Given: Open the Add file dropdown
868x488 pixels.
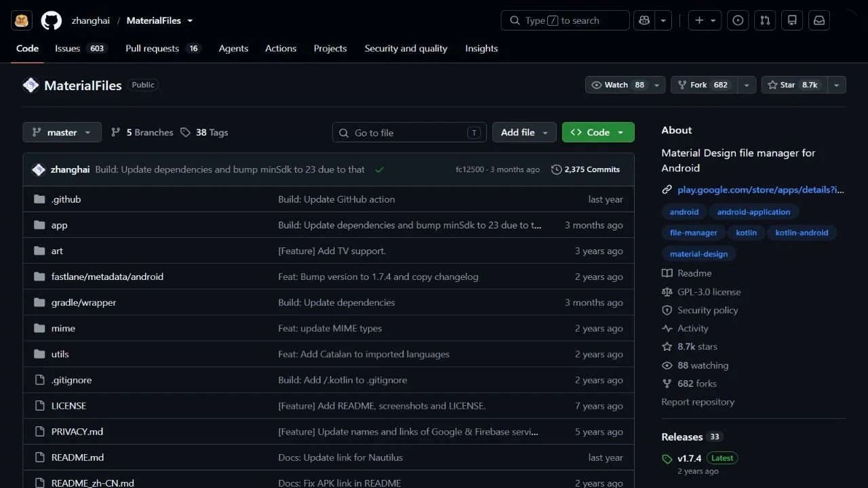Looking at the screenshot, I should tap(524, 132).
